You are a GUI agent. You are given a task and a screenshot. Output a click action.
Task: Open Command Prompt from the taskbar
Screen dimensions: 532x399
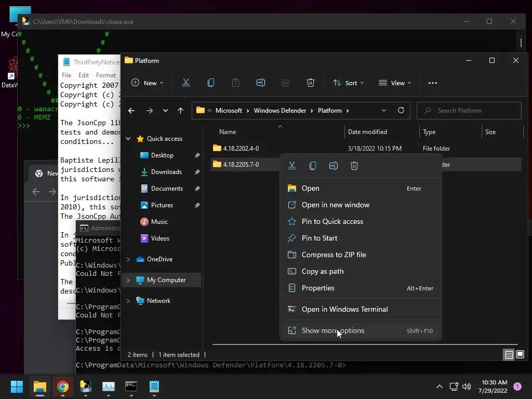tap(131, 387)
